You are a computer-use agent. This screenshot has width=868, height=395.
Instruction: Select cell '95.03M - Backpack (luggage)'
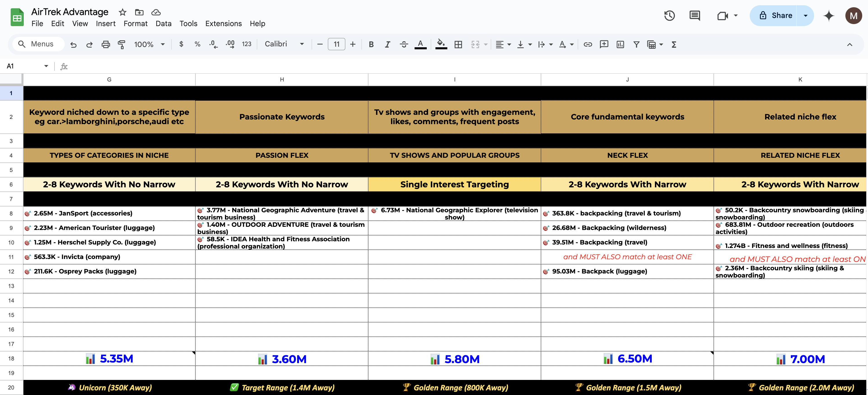tap(627, 271)
